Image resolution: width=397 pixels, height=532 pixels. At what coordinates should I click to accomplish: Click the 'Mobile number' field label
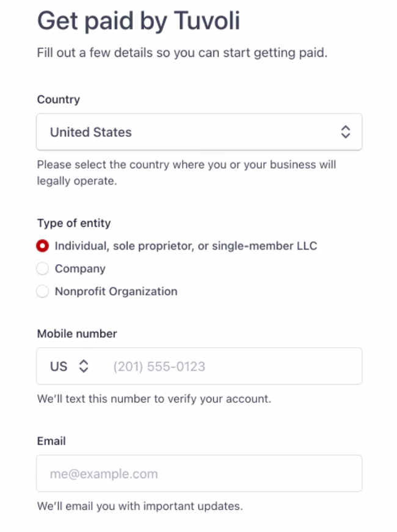pyautogui.click(x=77, y=334)
